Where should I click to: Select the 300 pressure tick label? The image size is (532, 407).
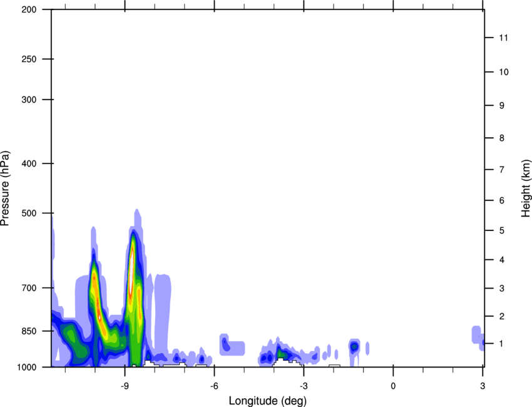[x=29, y=100]
